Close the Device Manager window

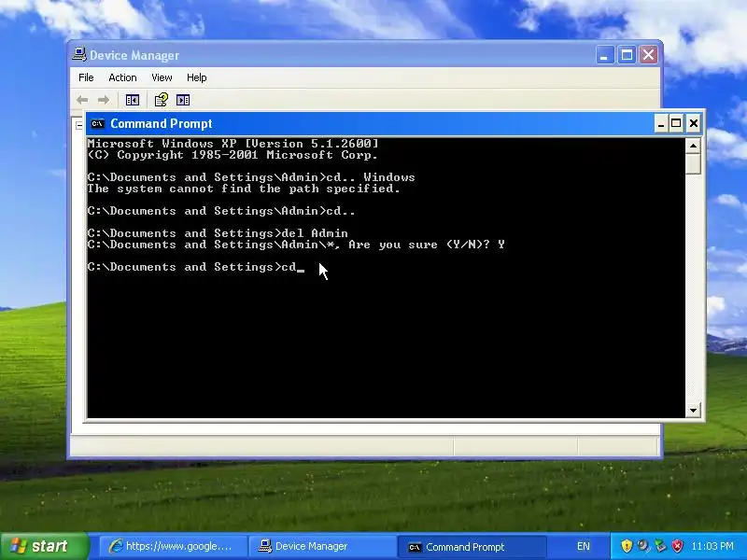point(648,55)
